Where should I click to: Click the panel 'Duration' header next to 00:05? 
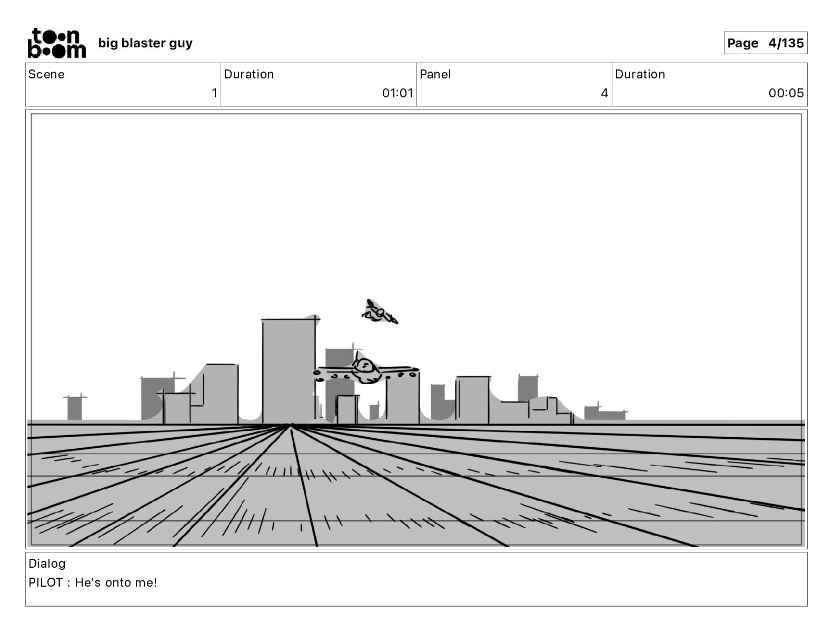[640, 74]
